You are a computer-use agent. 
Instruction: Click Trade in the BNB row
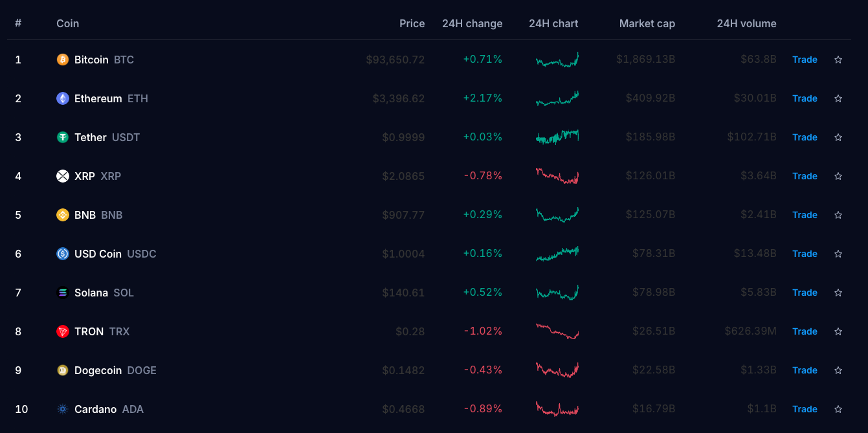(x=805, y=215)
